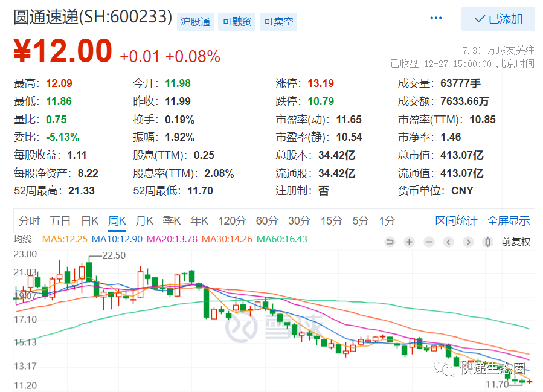Click the MA20:13.78 indicator
Screen dimensions: 543x392
tap(172, 239)
